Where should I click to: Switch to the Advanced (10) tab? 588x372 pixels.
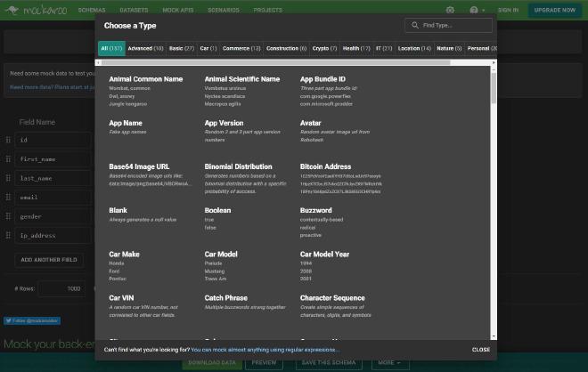[x=145, y=48]
